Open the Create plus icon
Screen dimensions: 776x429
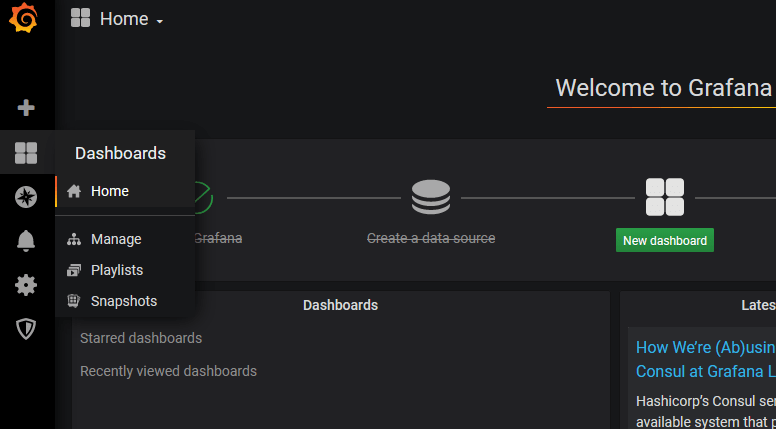click(x=26, y=107)
